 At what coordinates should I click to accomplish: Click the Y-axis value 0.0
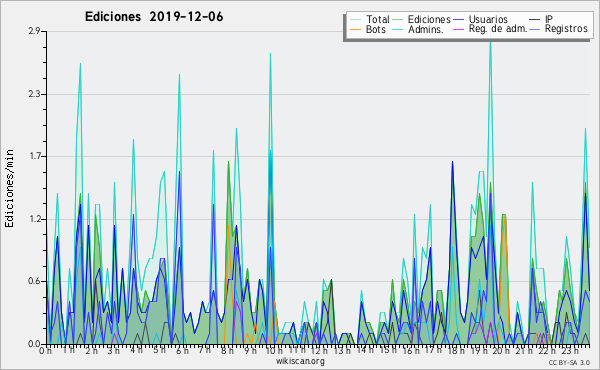pyautogui.click(x=34, y=344)
